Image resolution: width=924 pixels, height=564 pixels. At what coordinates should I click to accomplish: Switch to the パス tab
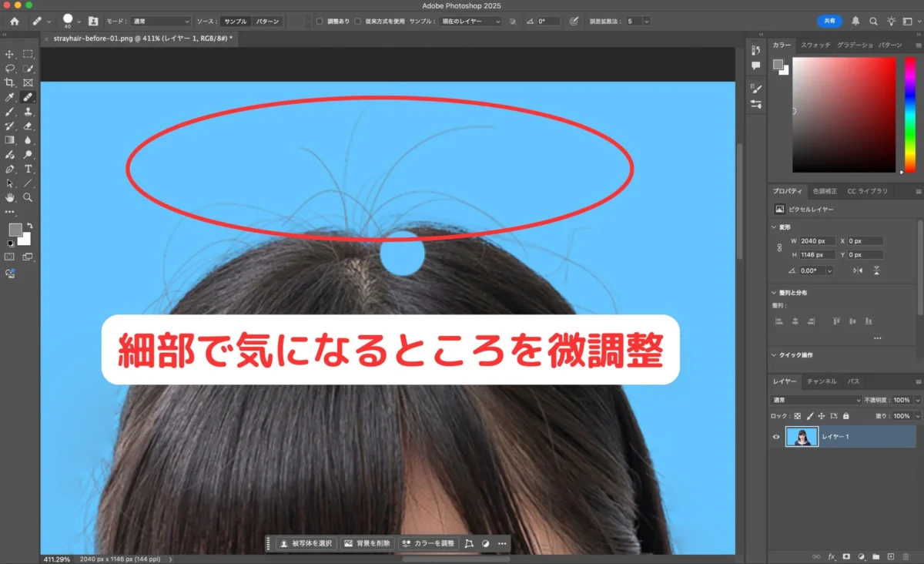pyautogui.click(x=854, y=381)
